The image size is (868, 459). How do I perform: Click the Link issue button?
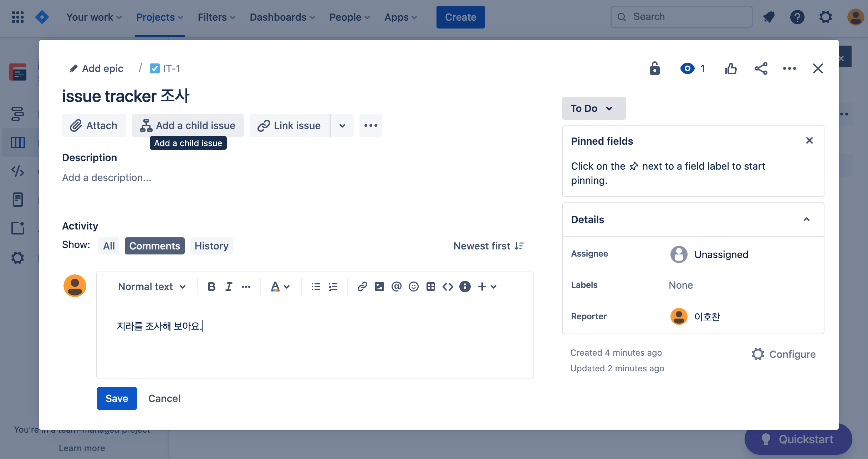pos(290,125)
